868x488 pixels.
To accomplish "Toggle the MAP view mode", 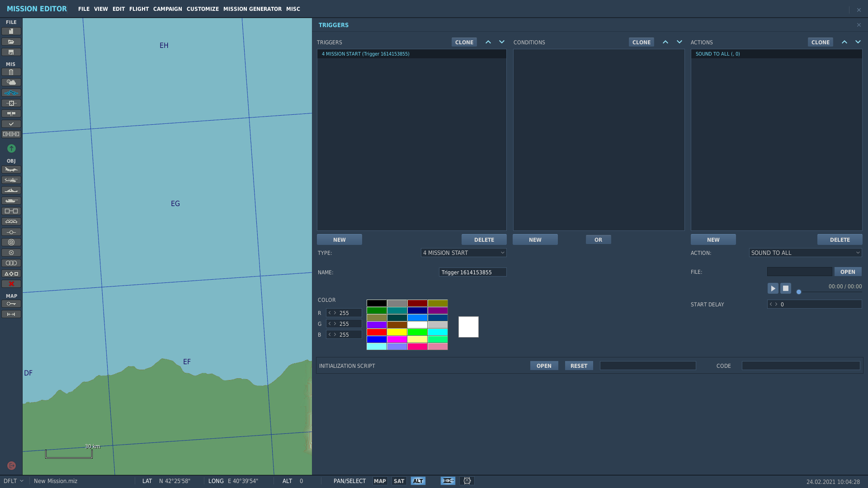I will [x=380, y=481].
